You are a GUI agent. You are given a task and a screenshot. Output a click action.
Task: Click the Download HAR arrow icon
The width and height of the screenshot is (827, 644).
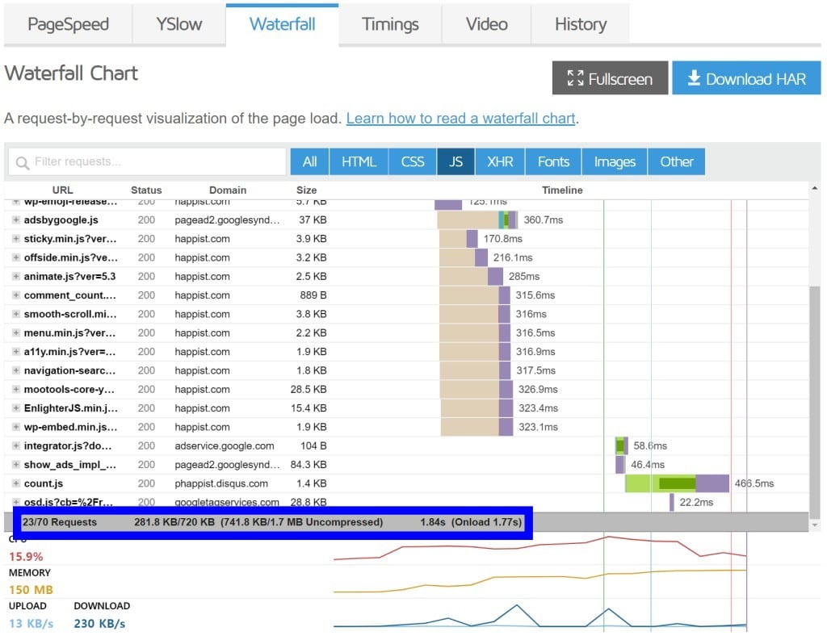[693, 78]
